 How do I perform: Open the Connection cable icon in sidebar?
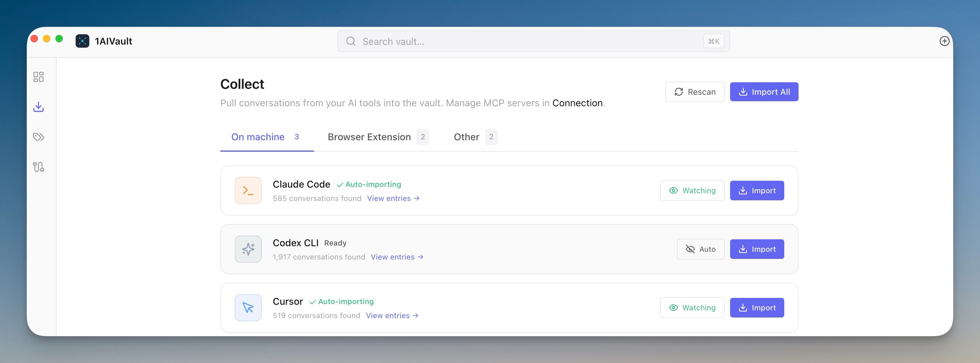pyautogui.click(x=38, y=167)
